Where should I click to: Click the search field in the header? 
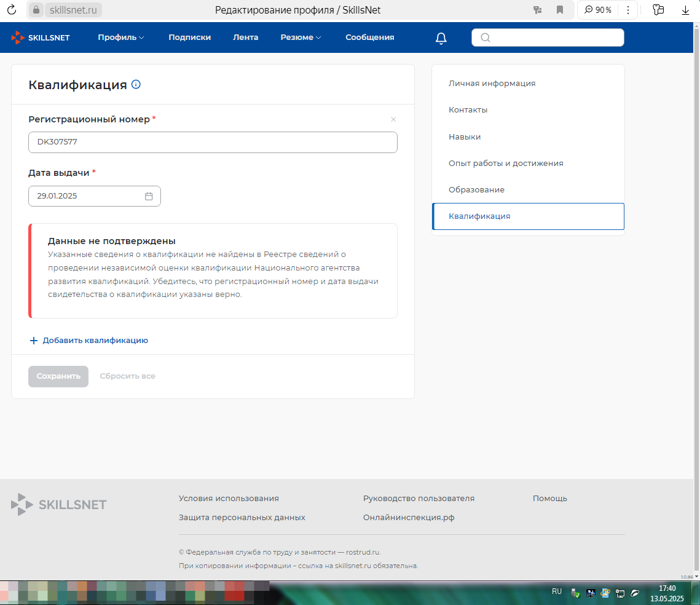pyautogui.click(x=548, y=38)
